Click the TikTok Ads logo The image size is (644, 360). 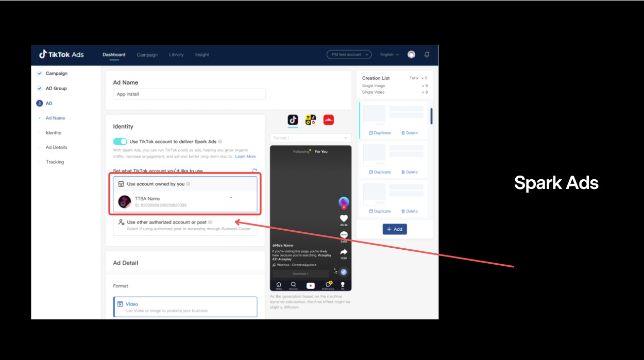61,55
